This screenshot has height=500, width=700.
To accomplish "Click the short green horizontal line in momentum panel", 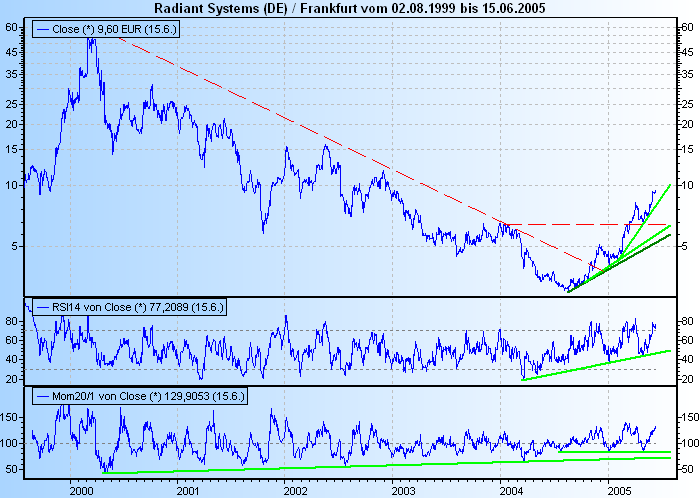I will pyautogui.click(x=615, y=452).
